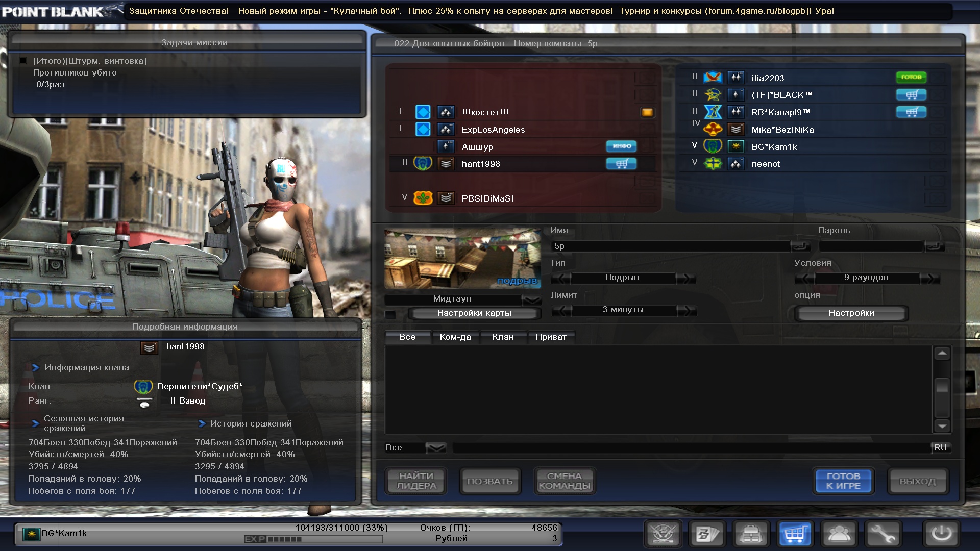Screen dimensions: 980x551
Task: Click the green cross emblem of neenot
Action: point(713,164)
